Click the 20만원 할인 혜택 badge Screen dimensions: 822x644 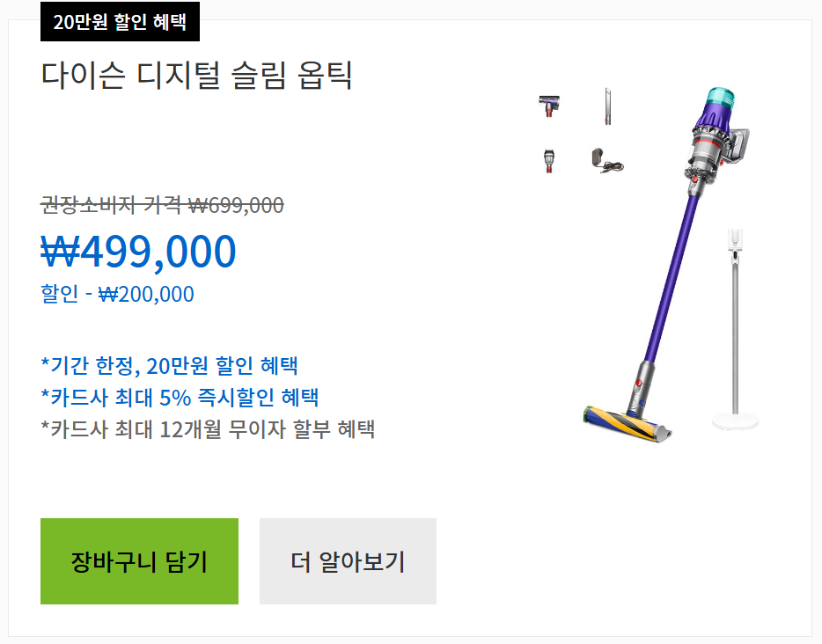coord(121,21)
